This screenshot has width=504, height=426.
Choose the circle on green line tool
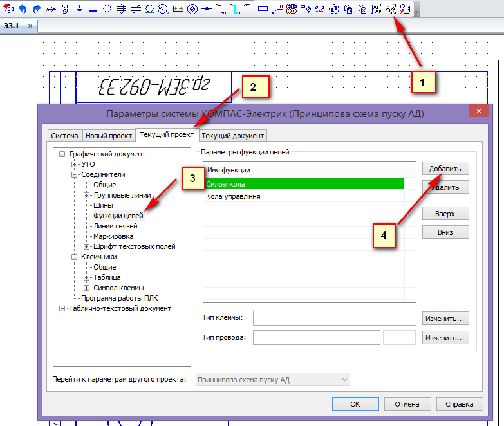click(150, 8)
